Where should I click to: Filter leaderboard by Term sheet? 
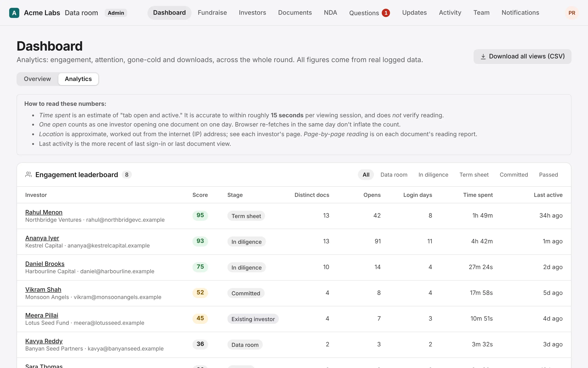pyautogui.click(x=474, y=175)
